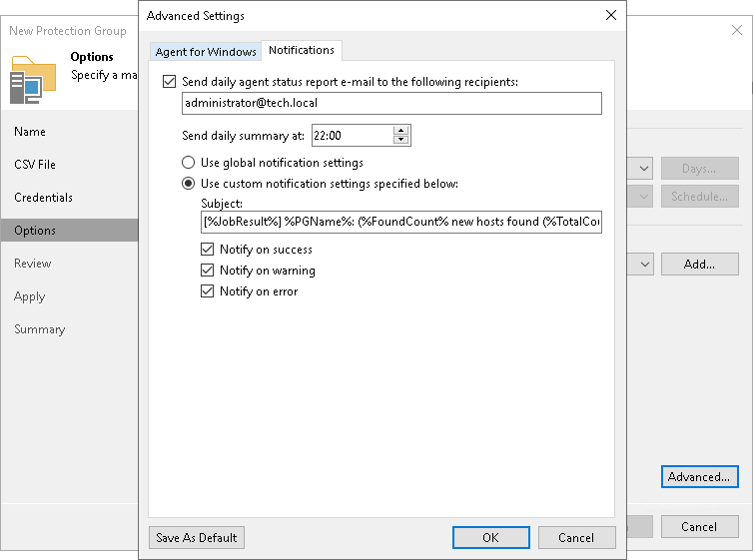Select Use custom notification settings option
The height and width of the screenshot is (560, 753).
point(188,184)
